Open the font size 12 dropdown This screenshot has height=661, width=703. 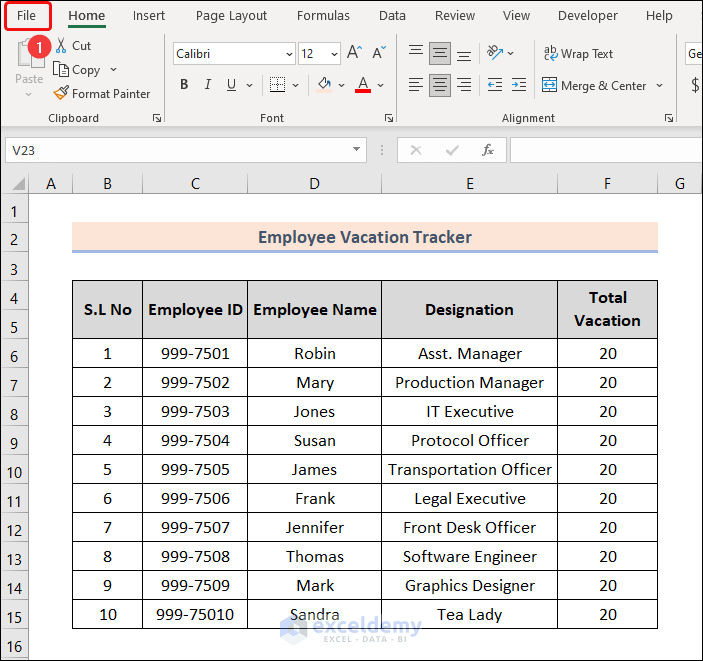pyautogui.click(x=334, y=54)
